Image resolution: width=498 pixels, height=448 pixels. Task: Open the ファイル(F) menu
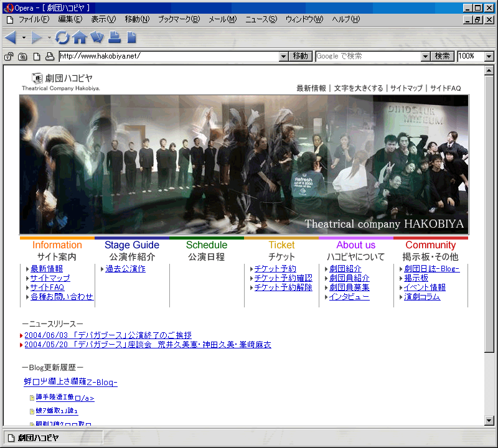[x=34, y=20]
